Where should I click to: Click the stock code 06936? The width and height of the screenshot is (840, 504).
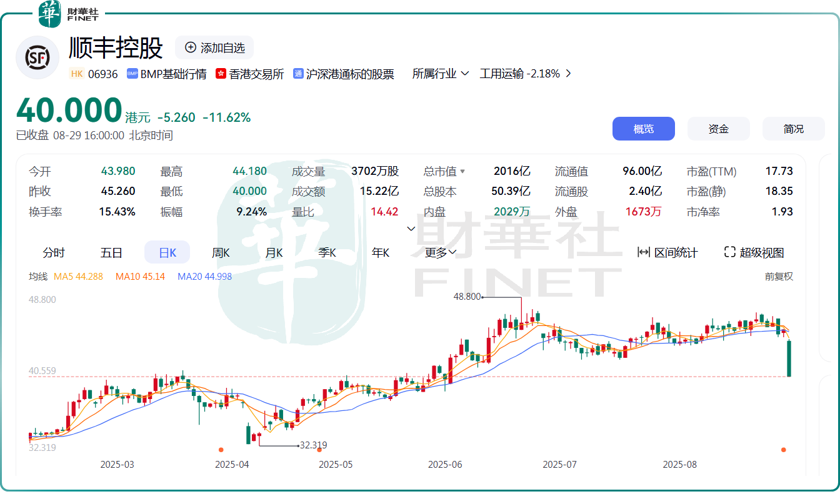pos(103,74)
